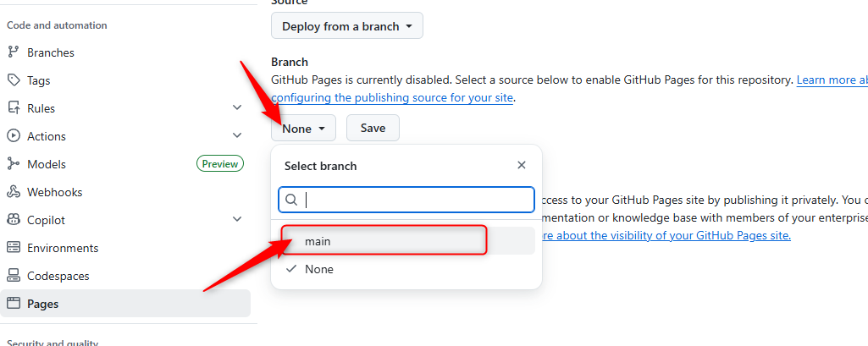Toggle the None branch dropdown button
The image size is (868, 346).
tap(303, 129)
